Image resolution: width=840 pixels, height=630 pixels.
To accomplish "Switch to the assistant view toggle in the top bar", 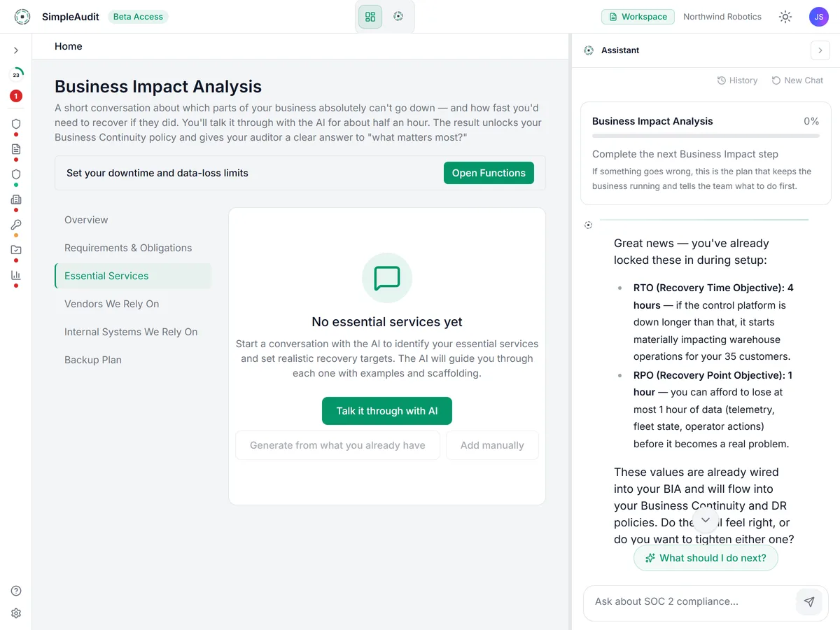I will [398, 17].
